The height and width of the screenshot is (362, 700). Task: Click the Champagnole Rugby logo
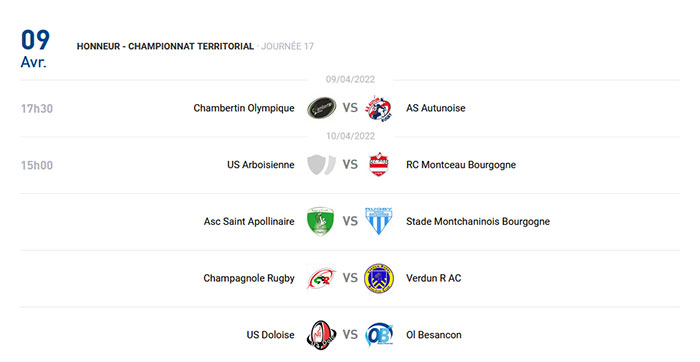pos(321,278)
